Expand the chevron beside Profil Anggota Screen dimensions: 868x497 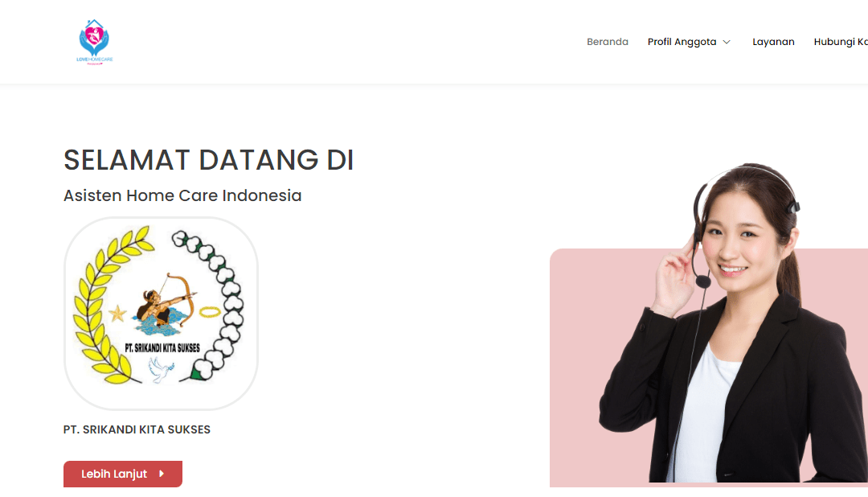tap(727, 42)
